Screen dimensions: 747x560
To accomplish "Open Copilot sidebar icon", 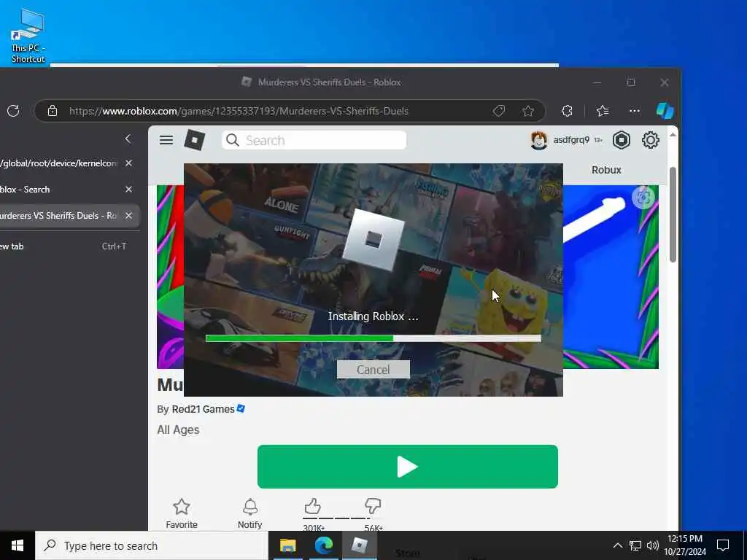I will [x=665, y=111].
